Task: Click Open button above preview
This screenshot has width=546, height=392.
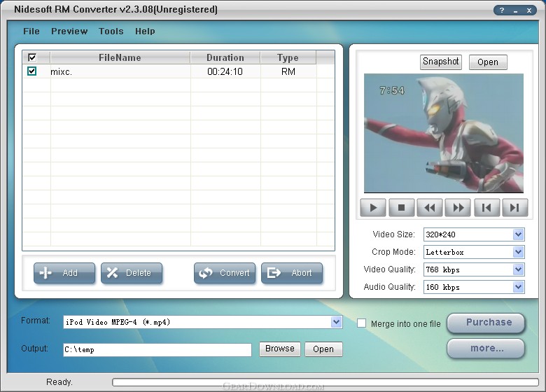Action: (488, 62)
